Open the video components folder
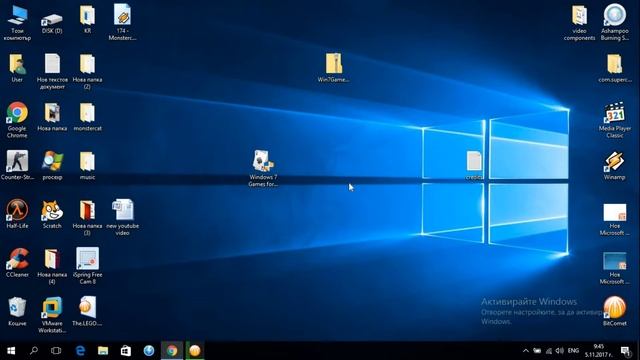The width and height of the screenshot is (640, 360). pyautogui.click(x=579, y=22)
